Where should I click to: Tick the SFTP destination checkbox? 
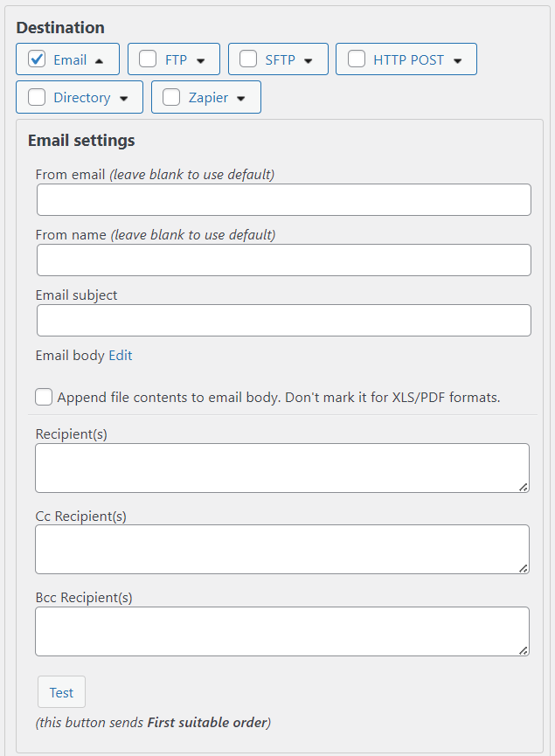click(248, 59)
